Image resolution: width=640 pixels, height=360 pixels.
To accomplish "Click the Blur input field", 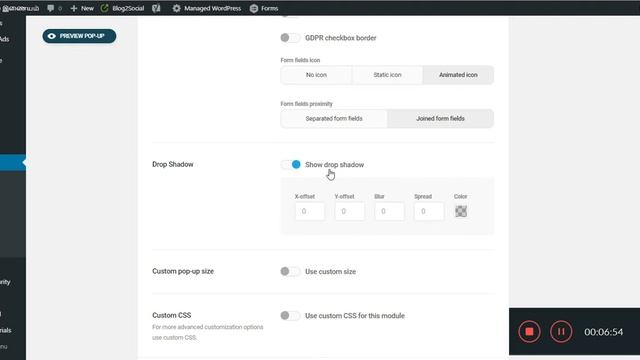I will 389,211.
